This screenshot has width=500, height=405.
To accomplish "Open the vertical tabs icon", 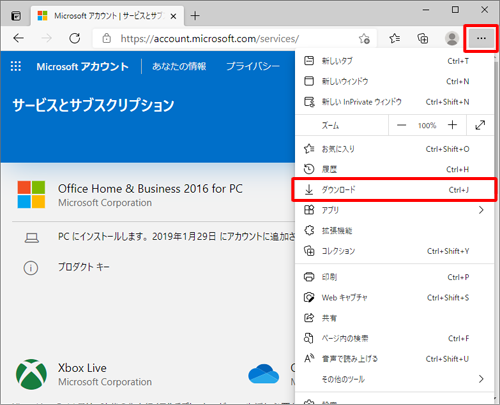I will (16, 16).
